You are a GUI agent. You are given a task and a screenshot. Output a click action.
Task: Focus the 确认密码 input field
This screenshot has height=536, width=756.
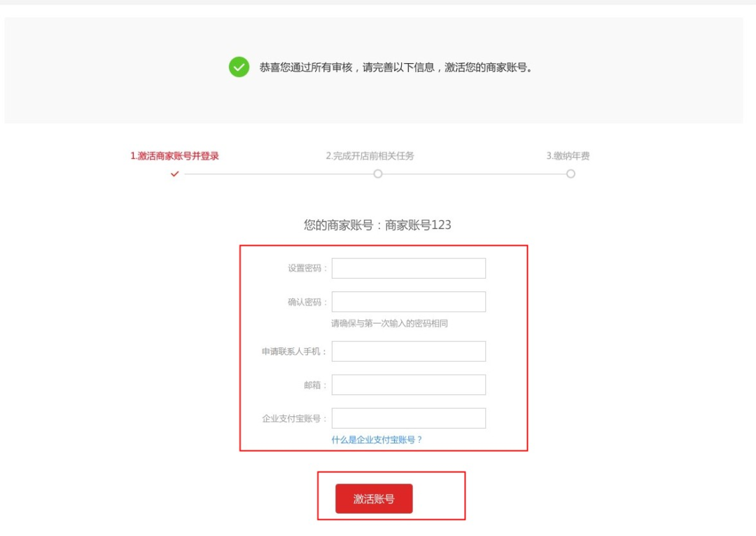[409, 301]
